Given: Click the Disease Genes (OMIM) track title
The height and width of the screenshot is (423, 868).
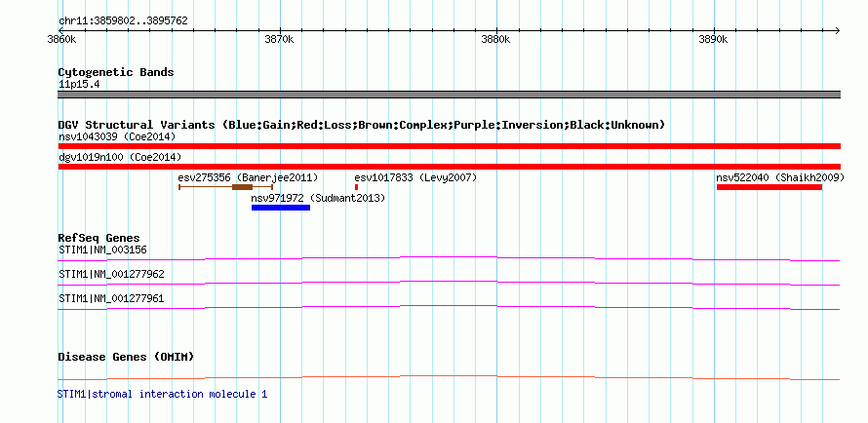Looking at the screenshot, I should pyautogui.click(x=126, y=357).
